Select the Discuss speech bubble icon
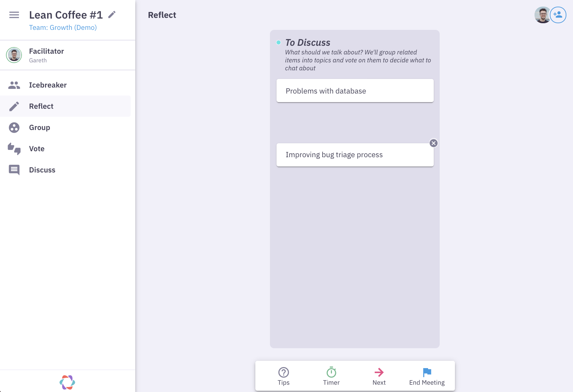Image resolution: width=573 pixels, height=392 pixels. (14, 170)
